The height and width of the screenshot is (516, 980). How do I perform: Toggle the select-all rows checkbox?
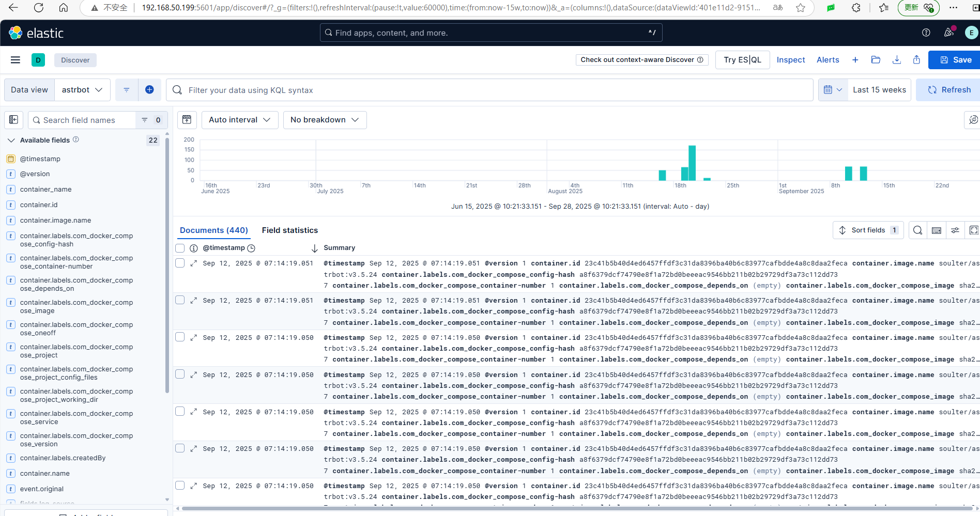pyautogui.click(x=180, y=248)
